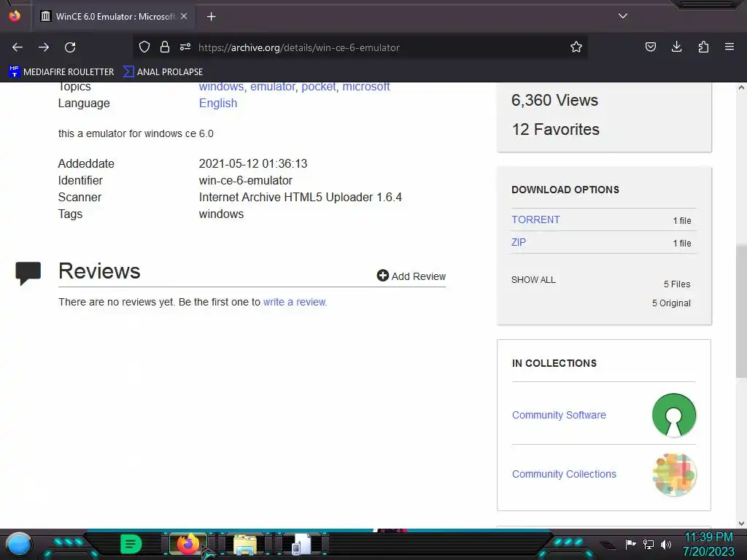Open the tracking protection shield icon

[144, 47]
